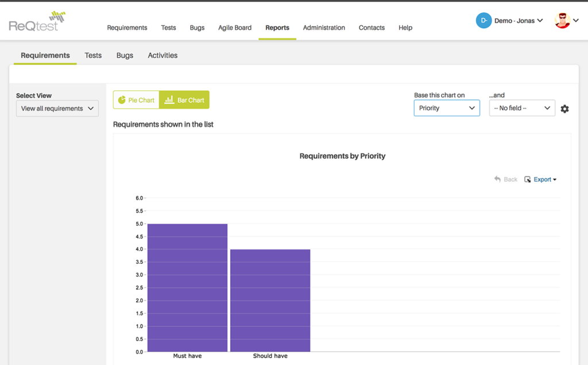Open chart settings gear icon
Viewport: 588px width, 365px height.
(x=564, y=109)
